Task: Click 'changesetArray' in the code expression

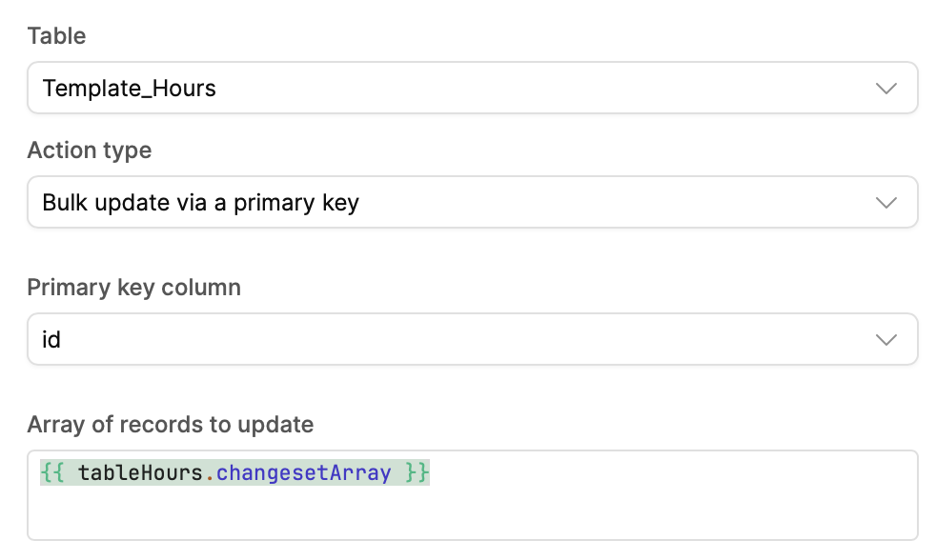Action: click(x=304, y=472)
